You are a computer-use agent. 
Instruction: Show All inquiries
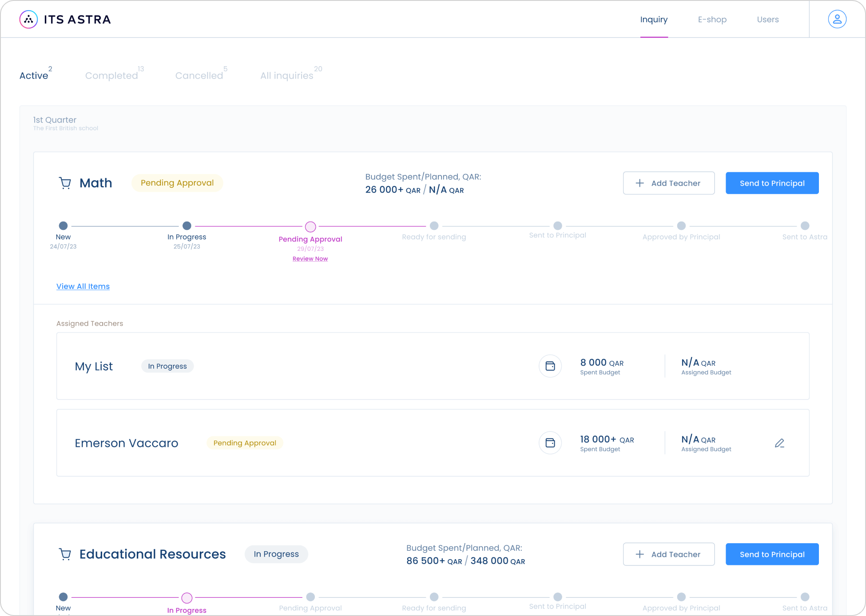(287, 75)
